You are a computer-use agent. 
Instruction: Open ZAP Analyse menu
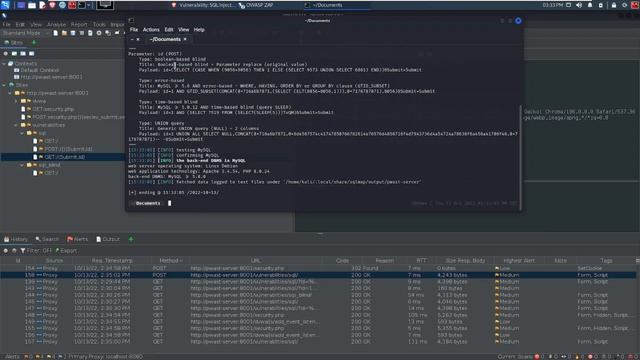[56, 24]
